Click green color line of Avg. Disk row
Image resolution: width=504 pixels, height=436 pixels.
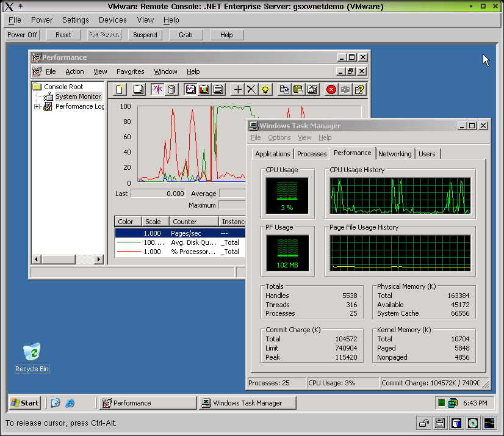coord(129,242)
